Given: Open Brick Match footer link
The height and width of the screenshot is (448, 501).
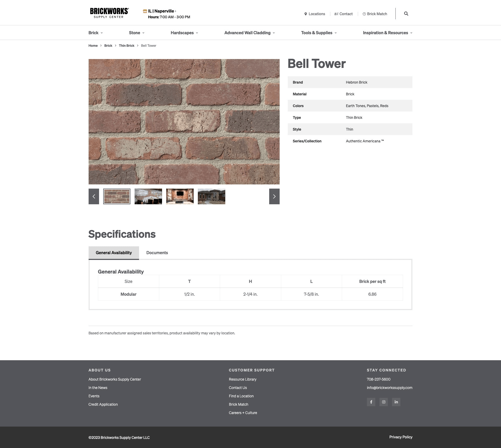Looking at the screenshot, I should pos(239,404).
